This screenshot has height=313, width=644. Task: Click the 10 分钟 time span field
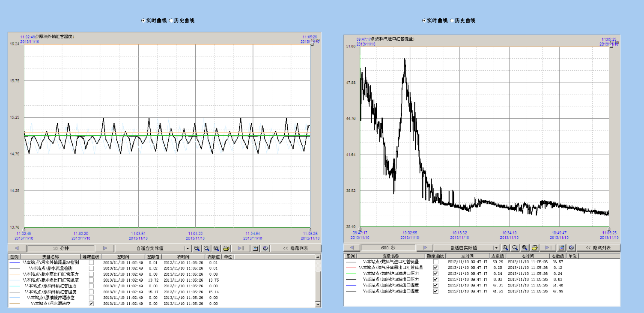61,248
